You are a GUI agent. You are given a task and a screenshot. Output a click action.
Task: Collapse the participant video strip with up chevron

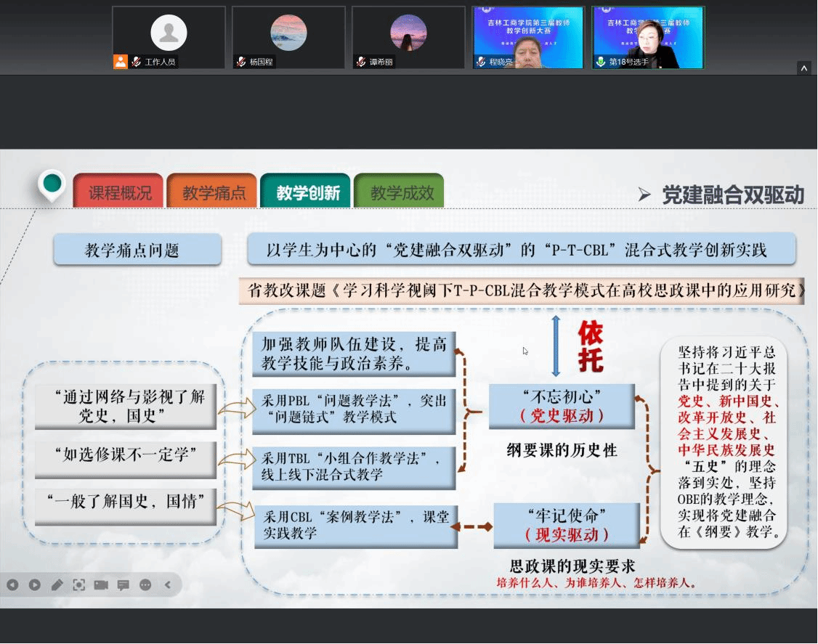(803, 68)
